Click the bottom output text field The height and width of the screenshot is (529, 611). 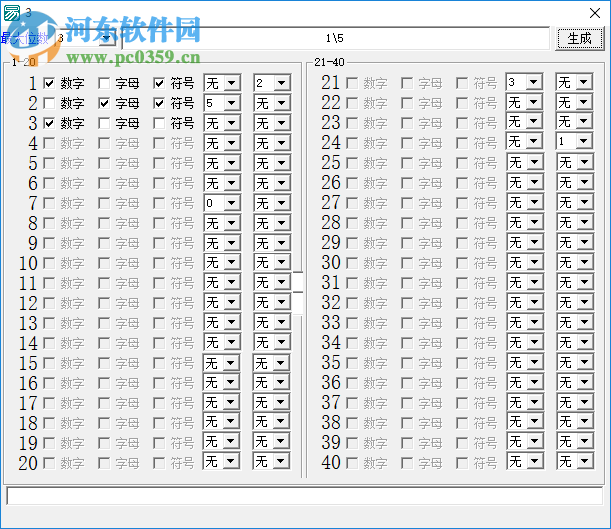pos(305,496)
